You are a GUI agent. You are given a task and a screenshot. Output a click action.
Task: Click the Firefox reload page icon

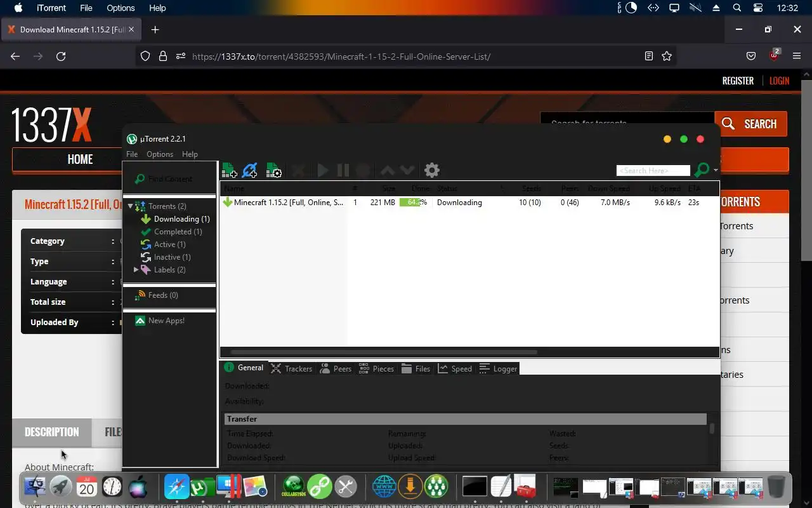(x=61, y=57)
